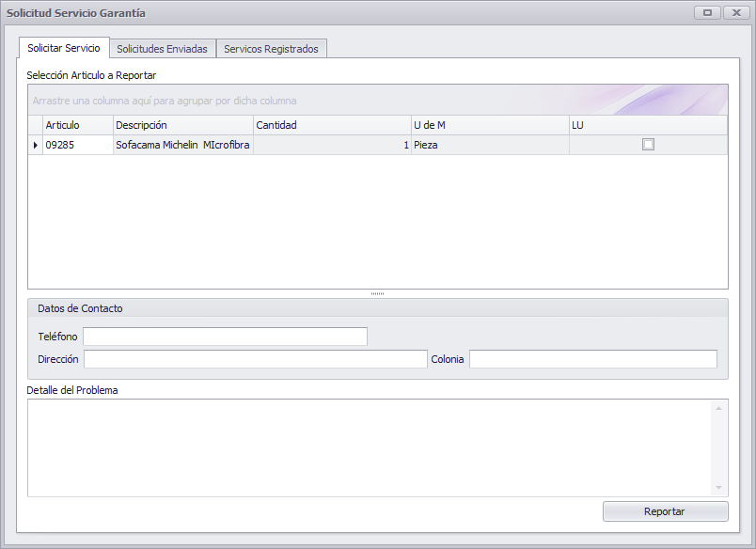Switch to the Solicitudes Enviadas tab
This screenshot has width=756, height=549.
click(163, 49)
